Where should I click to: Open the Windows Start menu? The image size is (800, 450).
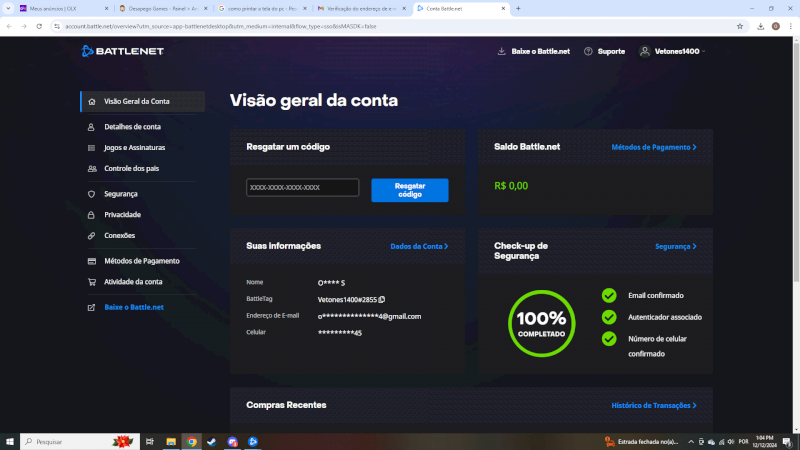click(x=10, y=442)
